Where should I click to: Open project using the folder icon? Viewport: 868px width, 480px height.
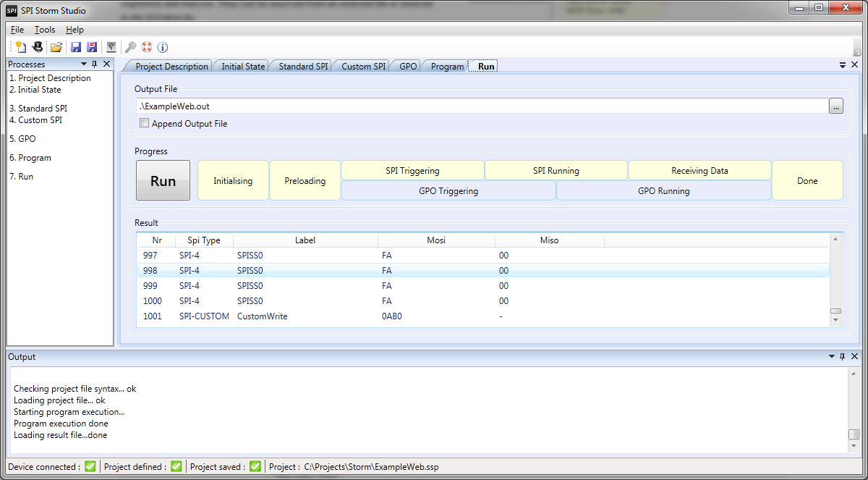56,47
